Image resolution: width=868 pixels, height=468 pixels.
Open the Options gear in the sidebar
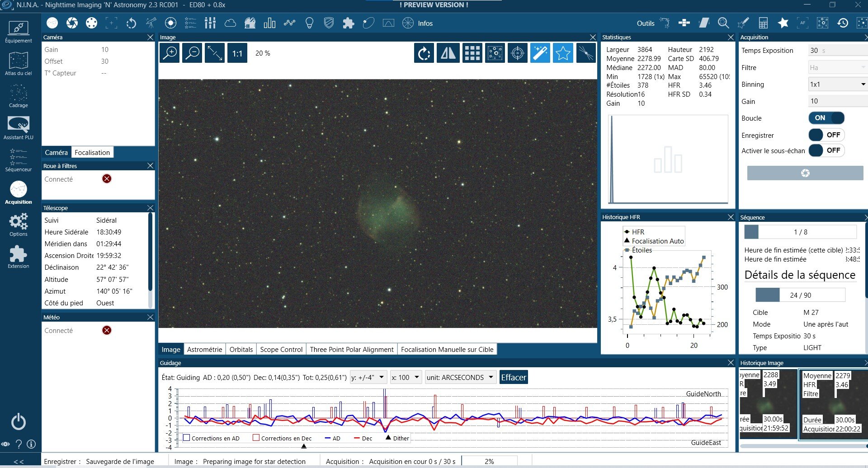coord(18,225)
